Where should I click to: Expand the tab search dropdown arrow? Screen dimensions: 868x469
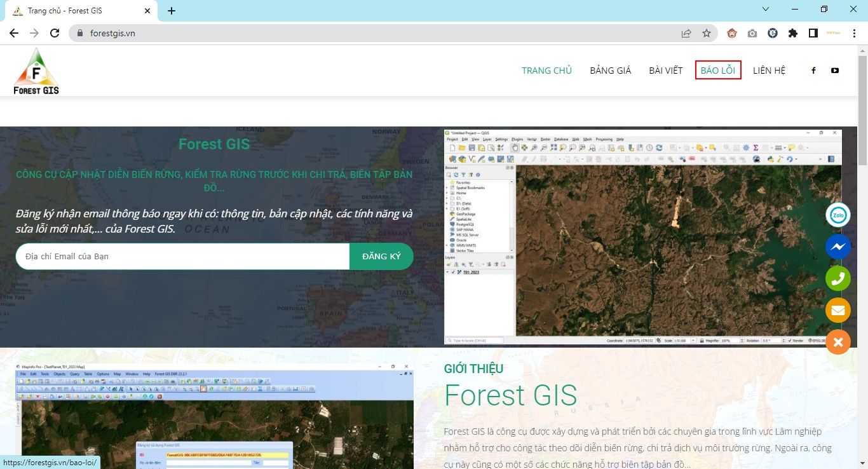pyautogui.click(x=766, y=10)
